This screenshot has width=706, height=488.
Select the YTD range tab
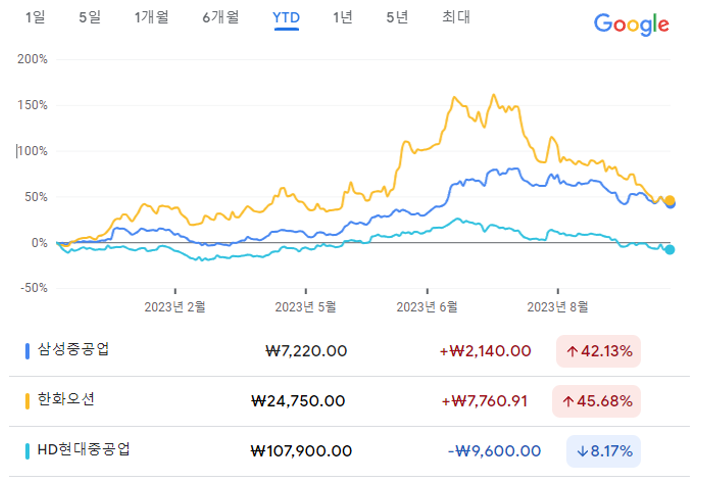(287, 17)
